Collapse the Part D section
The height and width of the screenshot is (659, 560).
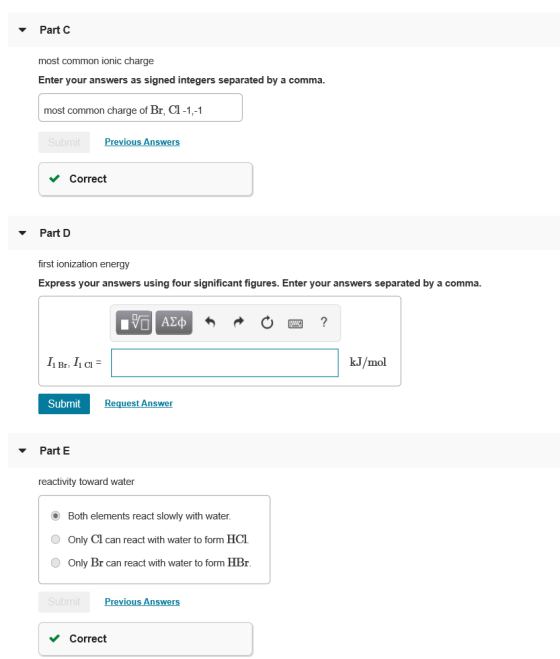[x=23, y=233]
